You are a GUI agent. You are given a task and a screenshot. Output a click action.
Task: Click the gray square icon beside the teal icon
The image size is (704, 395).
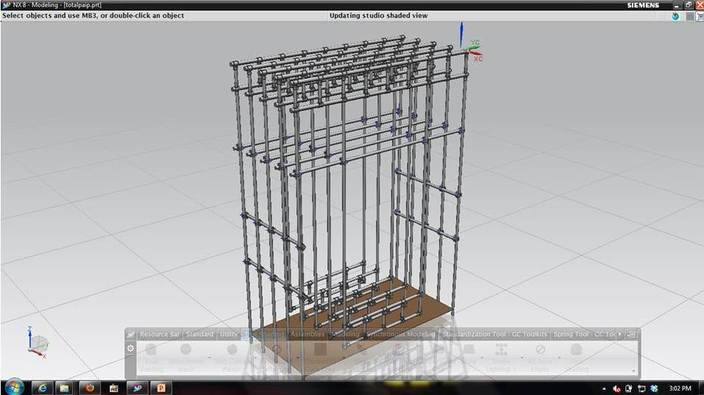pos(690,17)
